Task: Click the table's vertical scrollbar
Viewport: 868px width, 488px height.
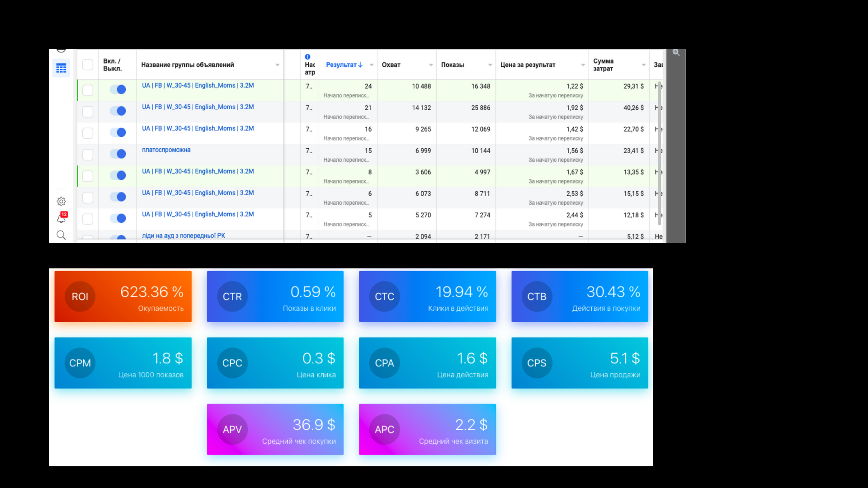Action: (660, 154)
